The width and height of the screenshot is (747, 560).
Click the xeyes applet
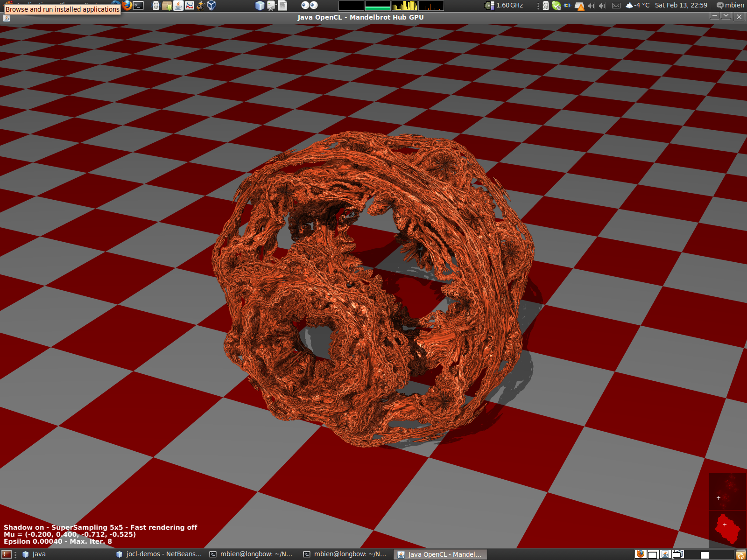[x=309, y=5]
